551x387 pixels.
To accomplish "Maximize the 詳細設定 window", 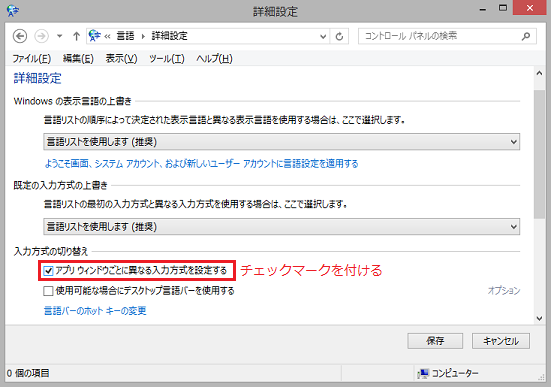I will click(503, 8).
